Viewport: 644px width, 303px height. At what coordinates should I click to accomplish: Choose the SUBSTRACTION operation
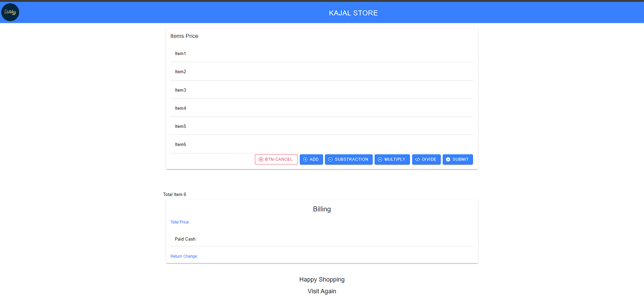[348, 159]
